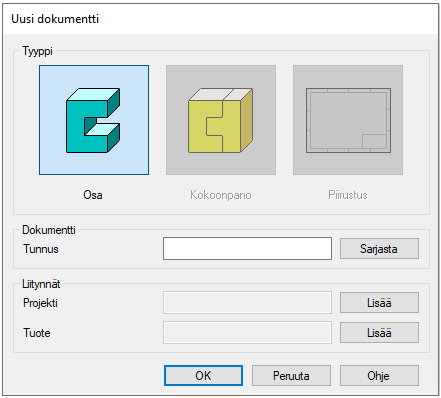Add a product with the Tuote Lisää button
The width and height of the screenshot is (441, 398).
click(x=379, y=332)
